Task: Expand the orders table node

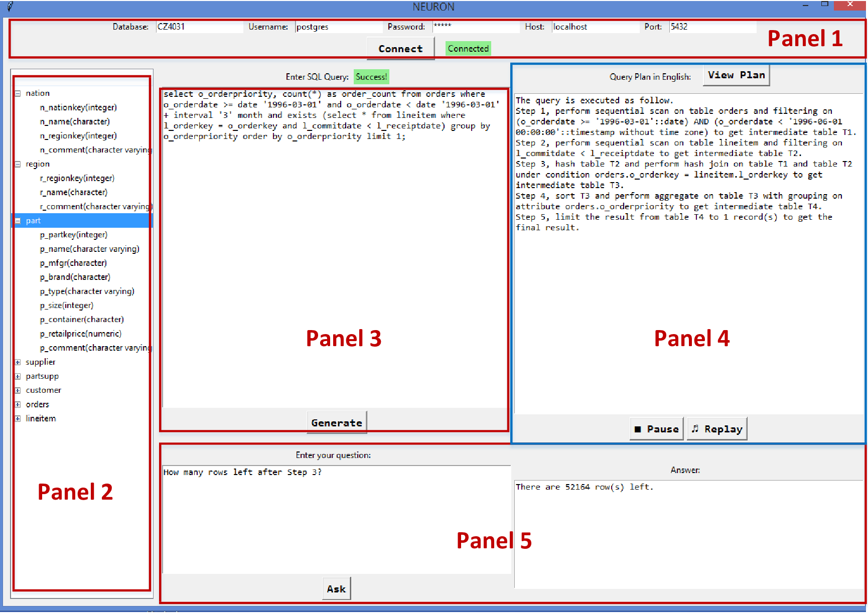Action: 18,404
